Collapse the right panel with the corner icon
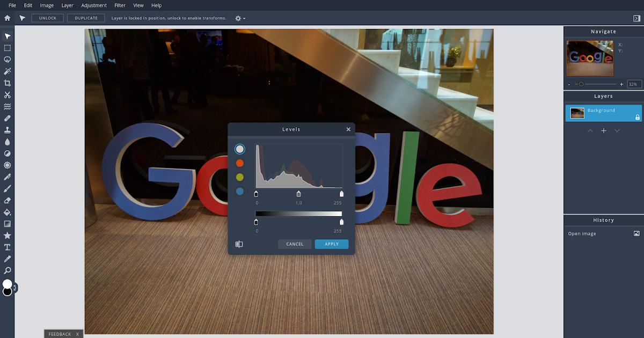The height and width of the screenshot is (338, 644). [636, 18]
